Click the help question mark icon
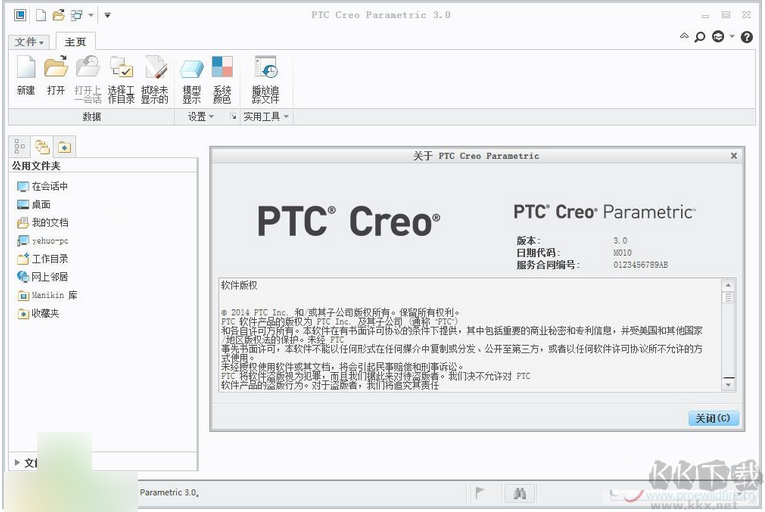The image size is (765, 512). click(746, 37)
